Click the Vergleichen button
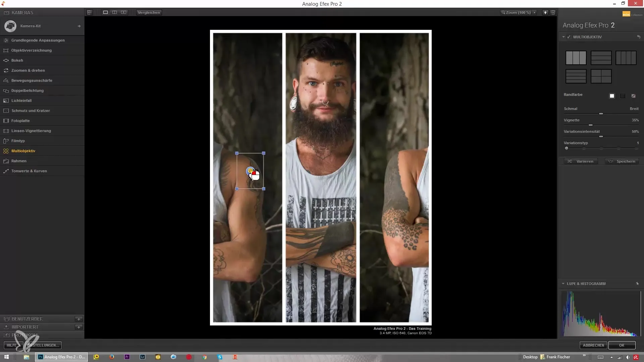644x362 pixels. (x=149, y=12)
